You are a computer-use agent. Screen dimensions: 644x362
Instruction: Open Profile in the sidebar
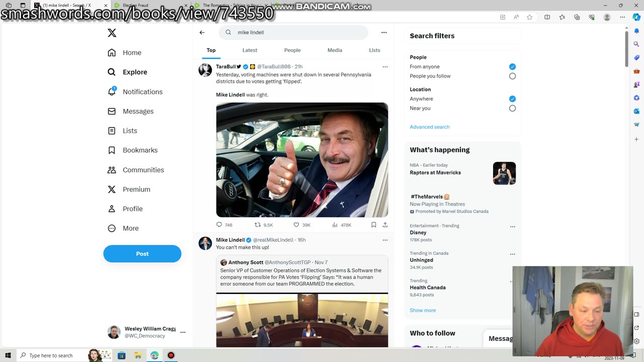[125, 209]
